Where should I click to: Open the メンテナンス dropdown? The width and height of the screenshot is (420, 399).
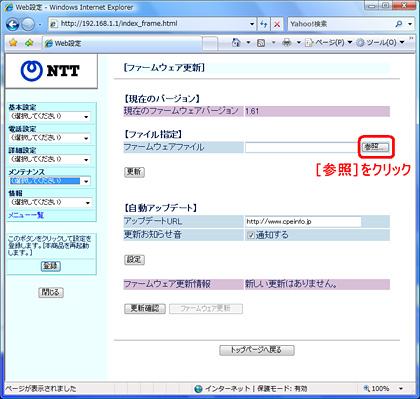coord(49,181)
